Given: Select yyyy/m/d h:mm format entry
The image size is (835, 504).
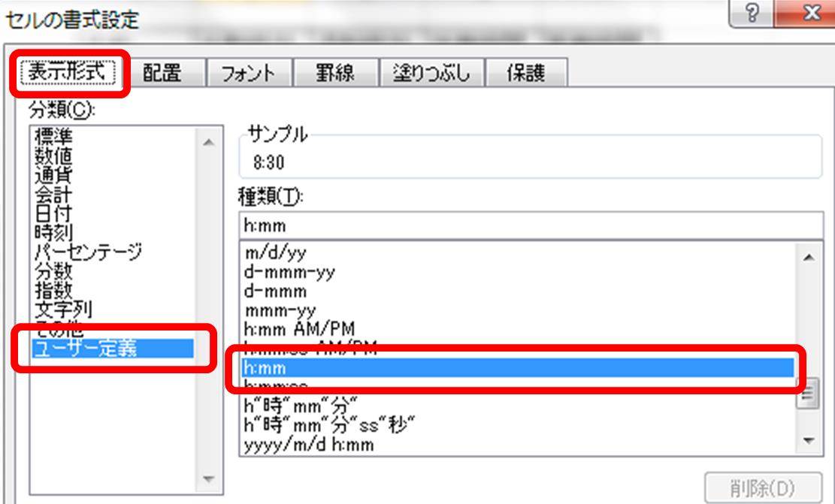Looking at the screenshot, I should click(308, 444).
